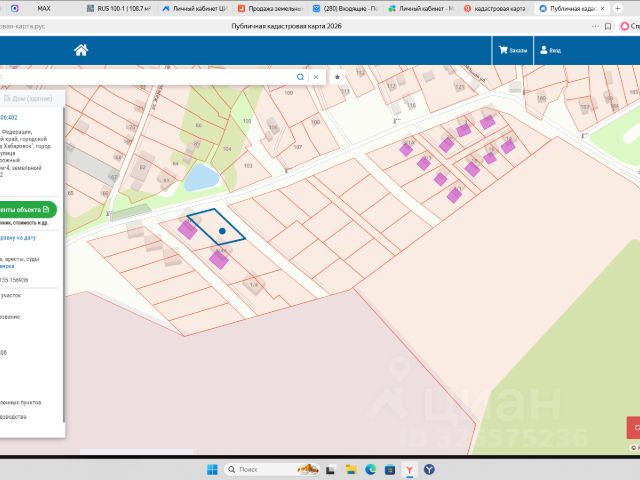The height and width of the screenshot is (480, 640).
Task: Switch to the RUS 100-1 tab
Action: [119, 8]
